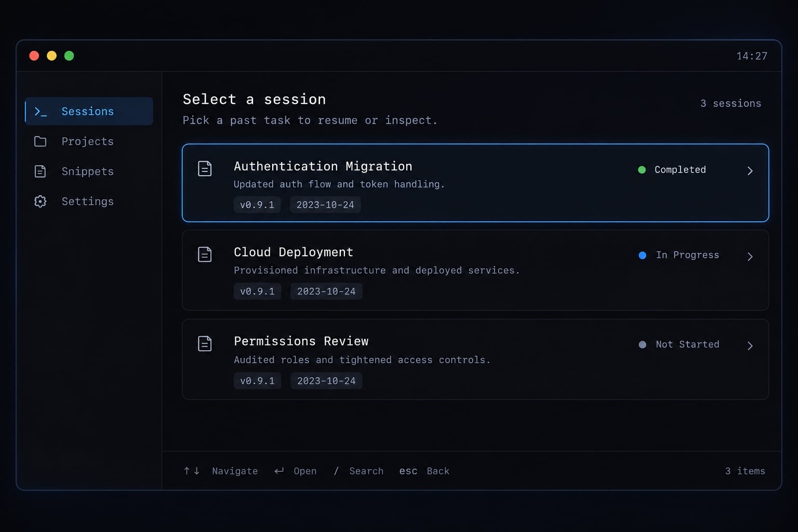Click the gray Not Started status dot

643,344
